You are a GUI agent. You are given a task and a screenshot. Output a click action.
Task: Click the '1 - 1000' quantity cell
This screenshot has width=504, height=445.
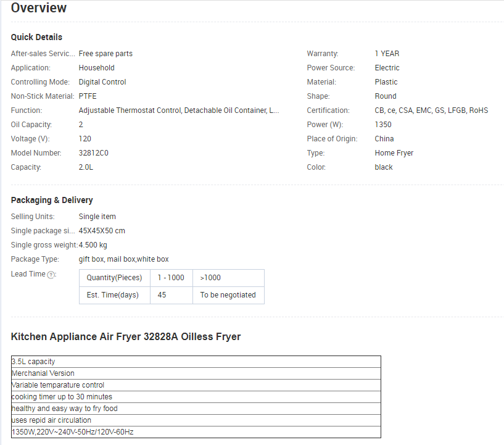pos(171,278)
